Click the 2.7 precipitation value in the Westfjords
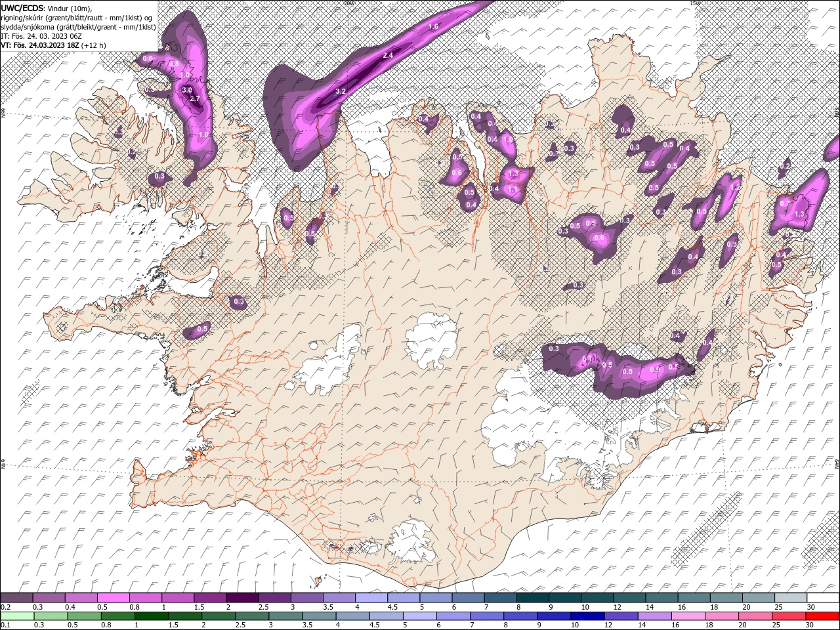Screen dimensions: 840x630 pyautogui.click(x=194, y=98)
